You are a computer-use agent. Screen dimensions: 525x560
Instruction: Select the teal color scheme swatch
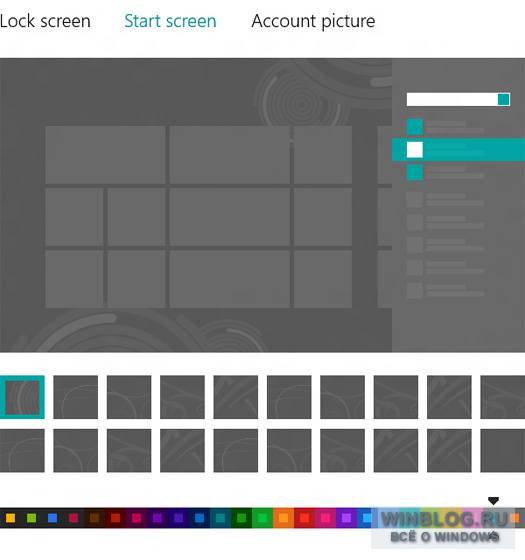click(220, 518)
